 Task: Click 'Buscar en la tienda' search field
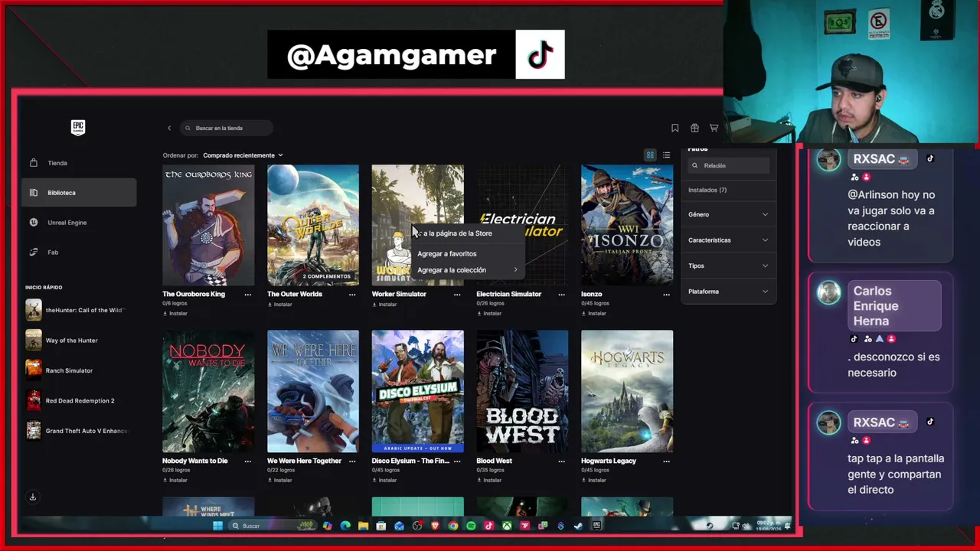pyautogui.click(x=226, y=128)
